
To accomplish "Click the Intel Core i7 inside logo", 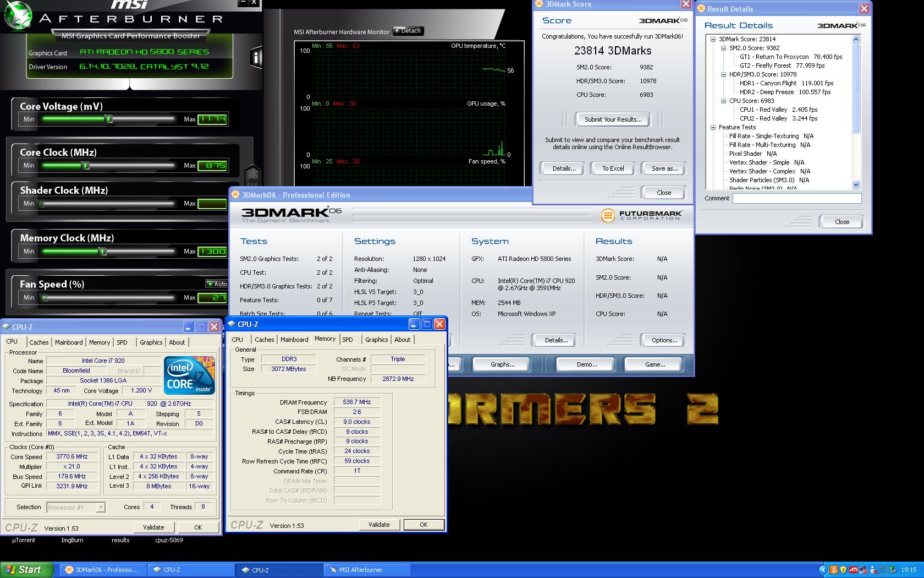I will click(x=189, y=375).
